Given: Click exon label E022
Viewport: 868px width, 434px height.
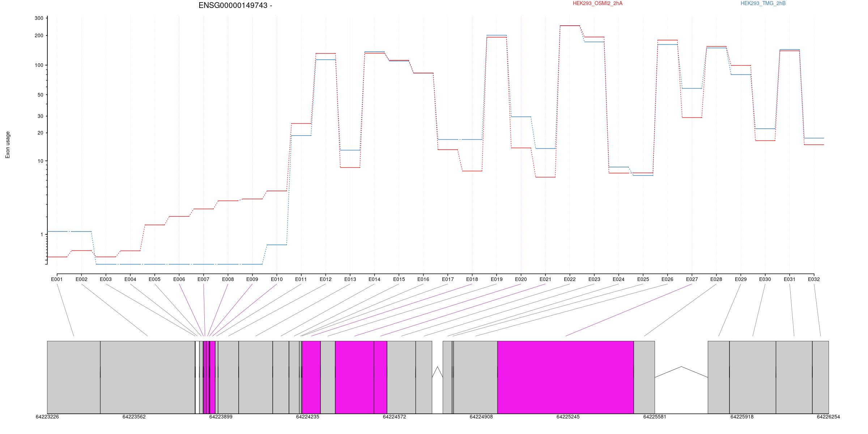Looking at the screenshot, I should pyautogui.click(x=570, y=279).
